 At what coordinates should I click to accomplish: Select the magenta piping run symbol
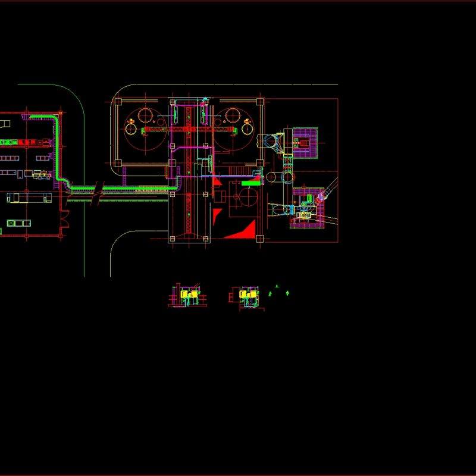184,148
